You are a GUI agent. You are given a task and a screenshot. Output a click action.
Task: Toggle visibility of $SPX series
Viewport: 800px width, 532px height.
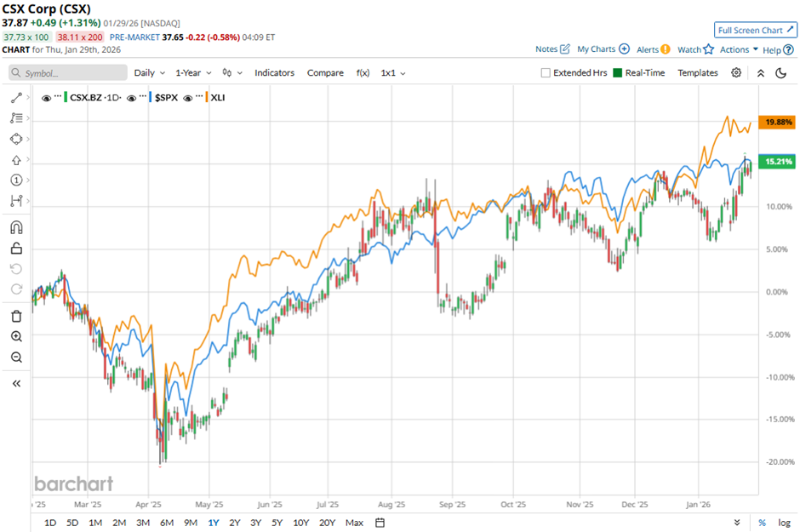(x=131, y=98)
